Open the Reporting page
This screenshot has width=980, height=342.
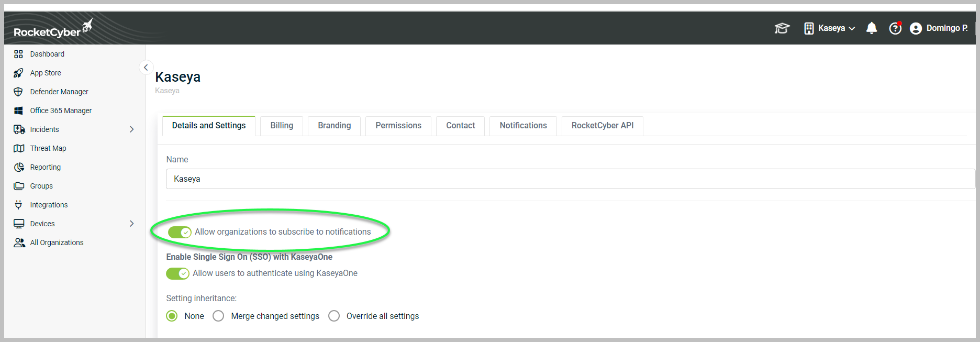pyautogui.click(x=46, y=167)
